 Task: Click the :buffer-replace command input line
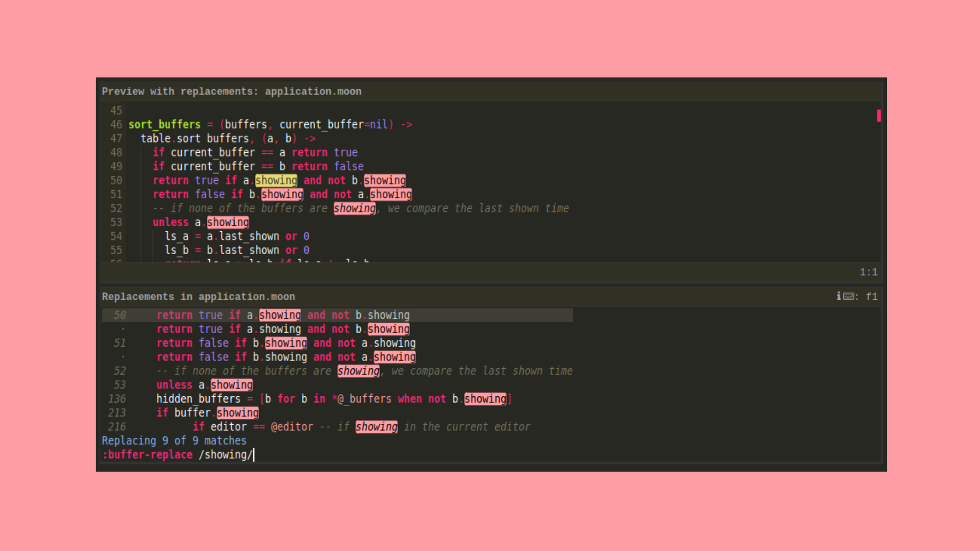pos(490,455)
